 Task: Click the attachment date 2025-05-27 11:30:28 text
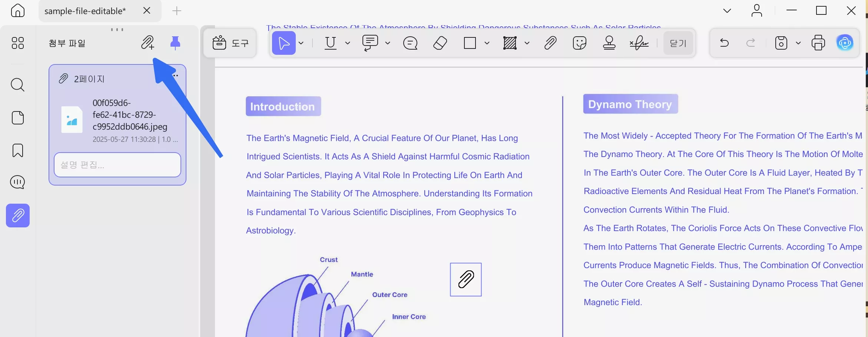click(x=124, y=140)
